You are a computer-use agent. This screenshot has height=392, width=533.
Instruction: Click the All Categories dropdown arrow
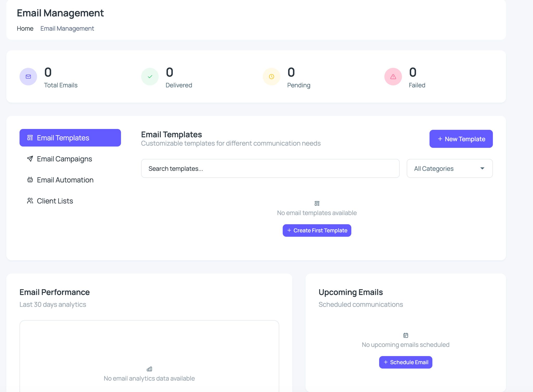click(482, 168)
